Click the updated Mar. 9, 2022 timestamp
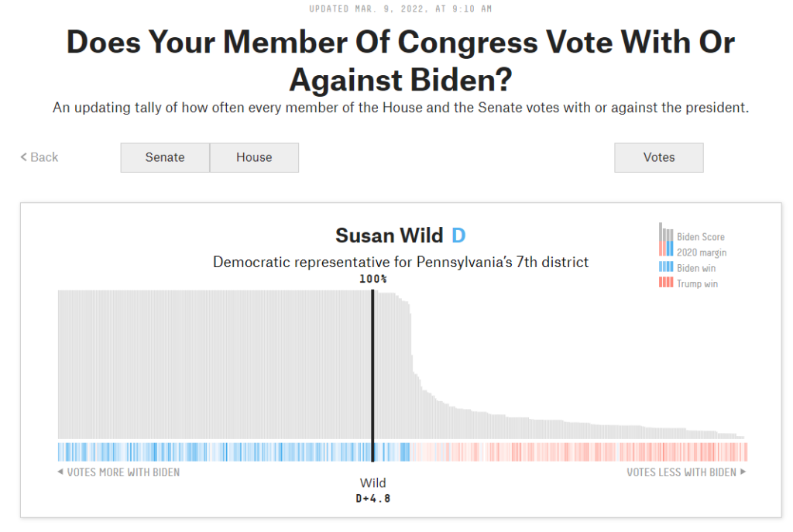This screenshot has height=532, width=793. coord(400,9)
